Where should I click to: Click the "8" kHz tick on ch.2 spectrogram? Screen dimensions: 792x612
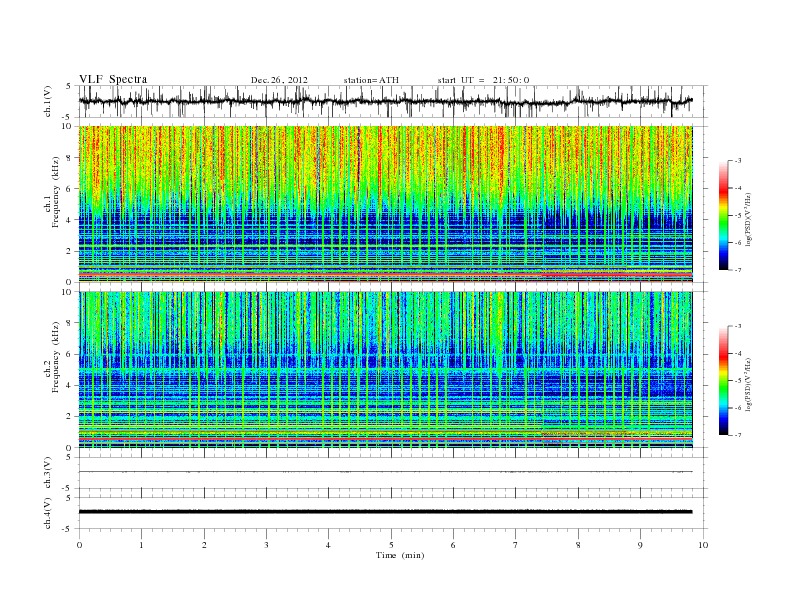(70, 323)
